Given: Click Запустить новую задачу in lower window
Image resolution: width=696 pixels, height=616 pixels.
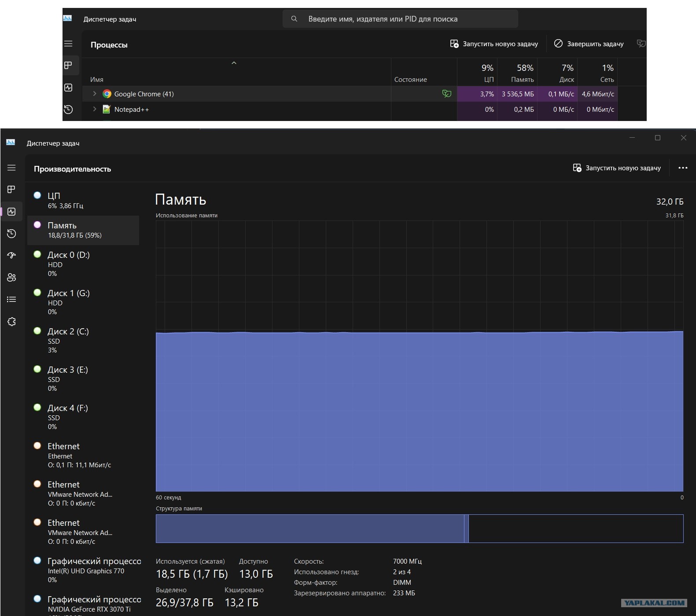Looking at the screenshot, I should tap(617, 168).
